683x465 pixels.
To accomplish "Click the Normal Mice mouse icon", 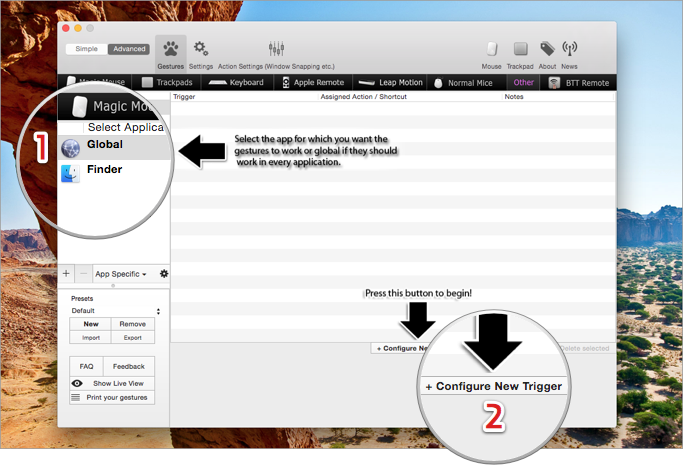I will click(x=438, y=83).
